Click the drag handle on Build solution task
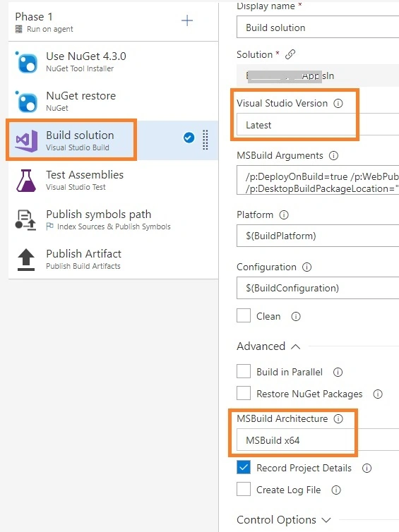 point(206,140)
